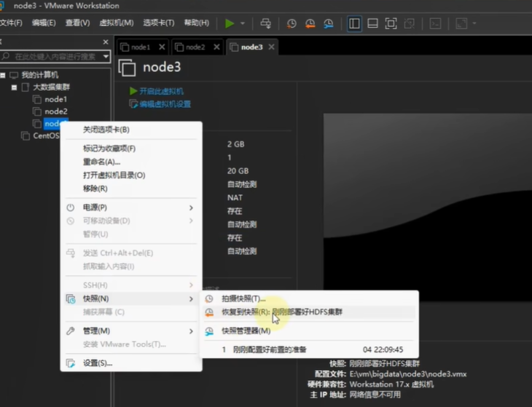
Task: Expand the 管理(M) submenu
Action: point(131,331)
